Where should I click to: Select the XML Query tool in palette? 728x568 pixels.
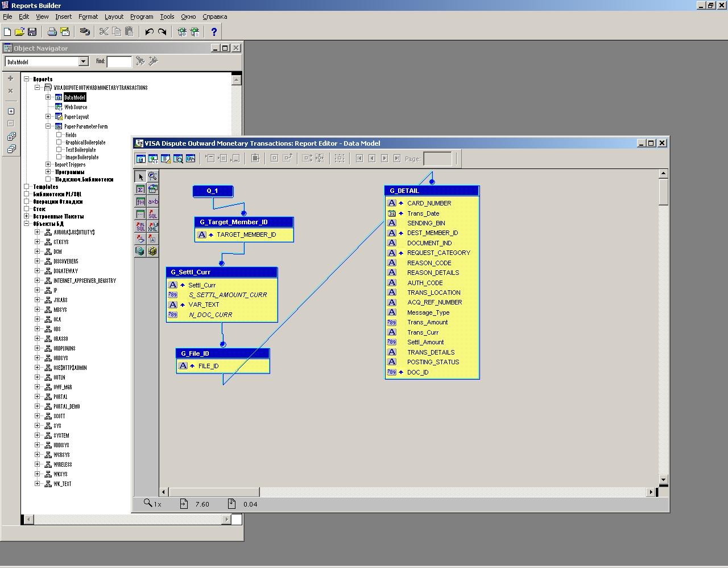coord(152,227)
